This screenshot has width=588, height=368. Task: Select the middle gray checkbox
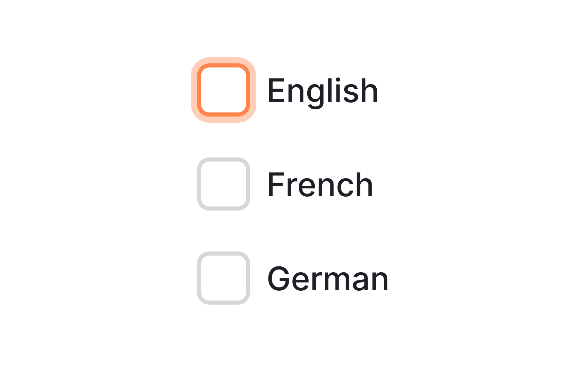coord(224,184)
